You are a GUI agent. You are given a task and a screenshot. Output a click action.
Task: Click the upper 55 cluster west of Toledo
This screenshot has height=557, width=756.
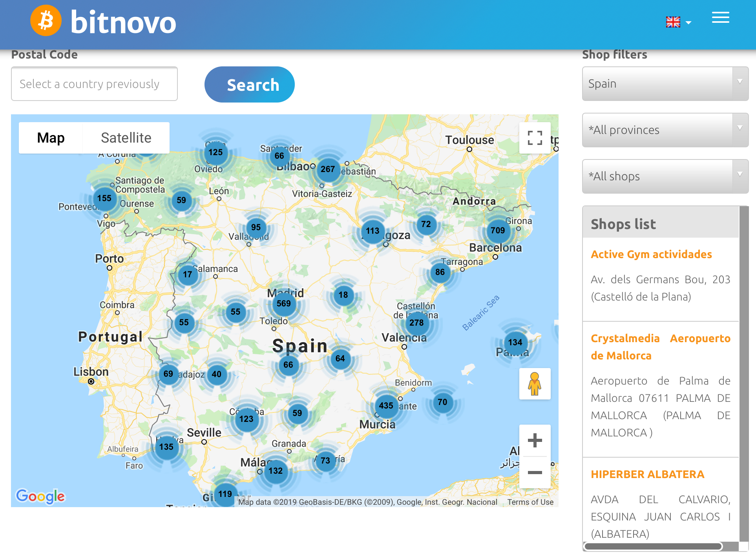(236, 312)
